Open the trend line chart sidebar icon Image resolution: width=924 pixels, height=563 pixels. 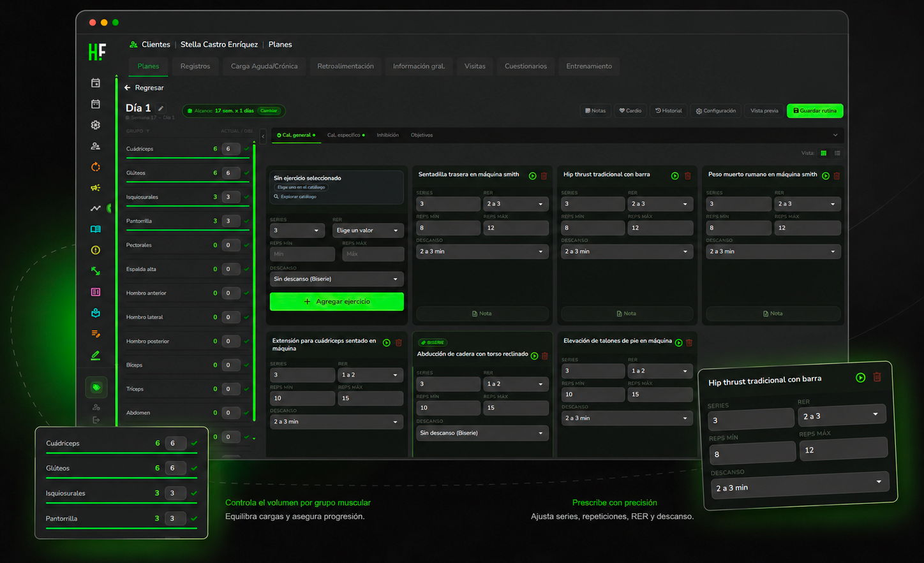(96, 208)
